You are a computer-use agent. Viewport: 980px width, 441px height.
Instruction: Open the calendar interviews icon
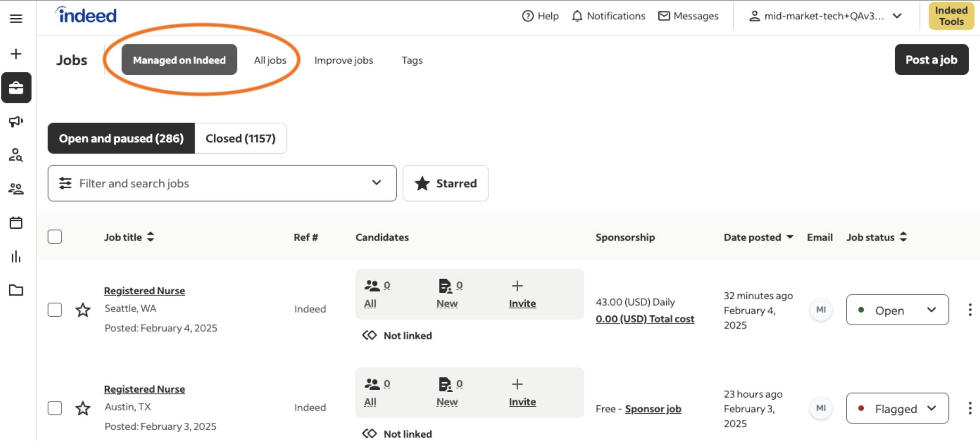pos(16,223)
